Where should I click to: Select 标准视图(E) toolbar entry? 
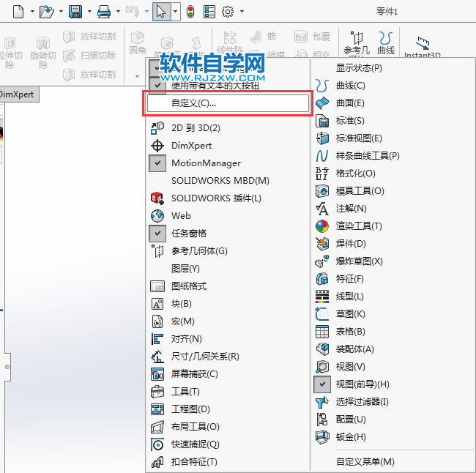(359, 138)
